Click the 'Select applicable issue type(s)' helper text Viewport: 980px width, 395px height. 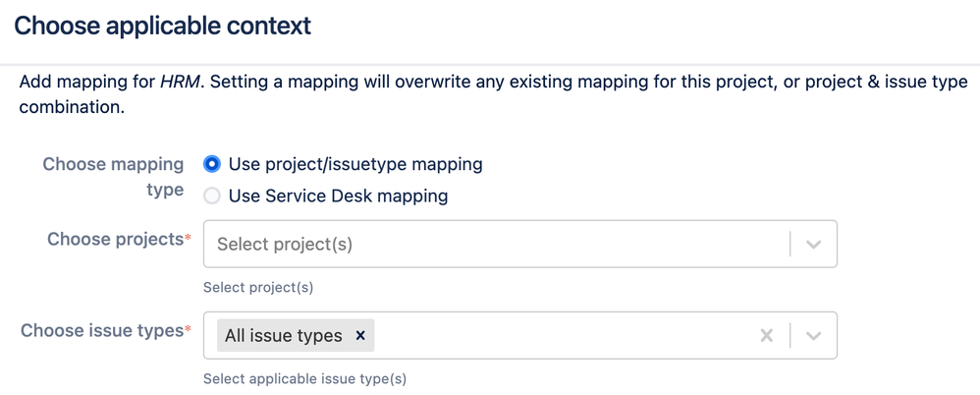[305, 378]
